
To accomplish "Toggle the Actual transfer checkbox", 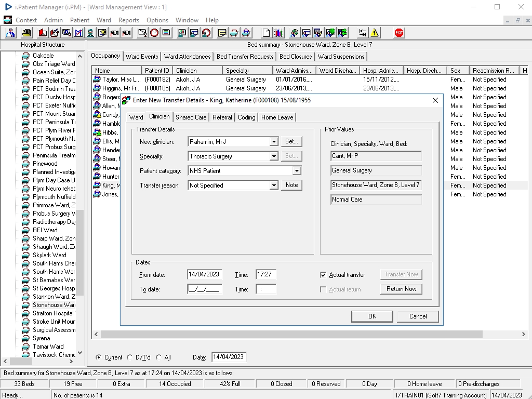I will 323,275.
